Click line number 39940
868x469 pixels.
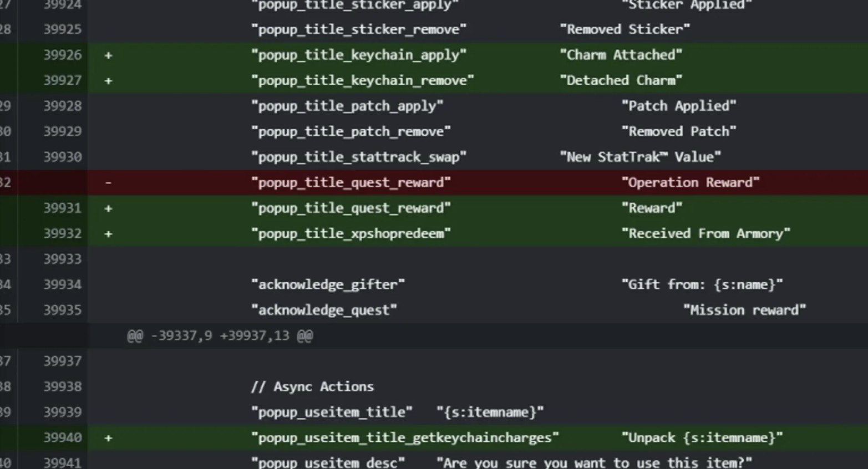coord(62,437)
